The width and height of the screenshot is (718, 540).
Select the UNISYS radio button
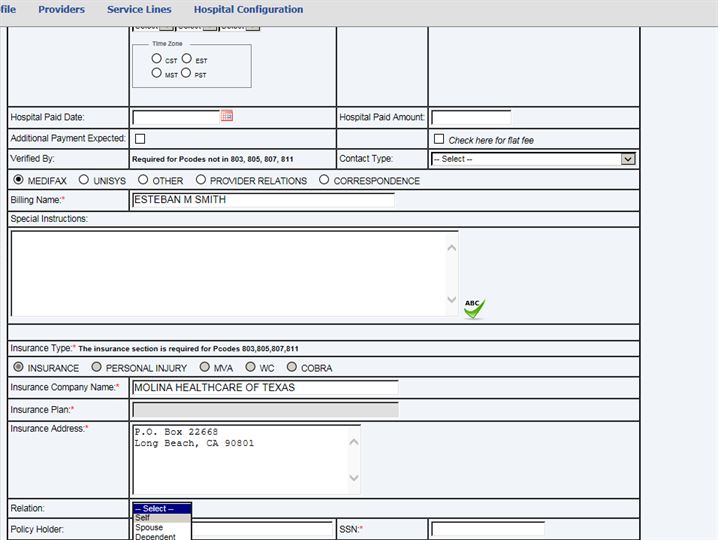(x=84, y=180)
